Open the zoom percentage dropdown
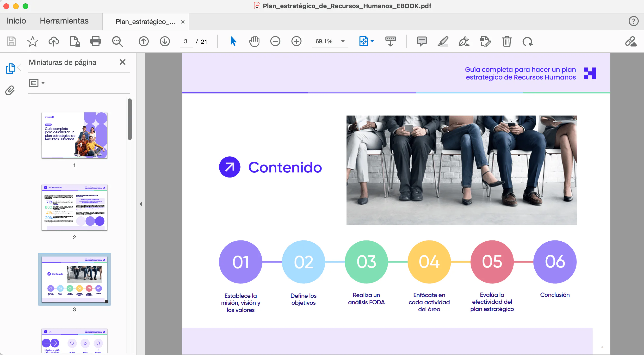 pos(343,42)
